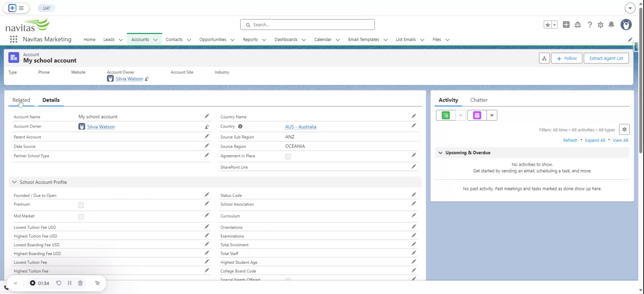Edit navigation bar pencil icon
This screenshot has width=644, height=294.
point(630,40)
